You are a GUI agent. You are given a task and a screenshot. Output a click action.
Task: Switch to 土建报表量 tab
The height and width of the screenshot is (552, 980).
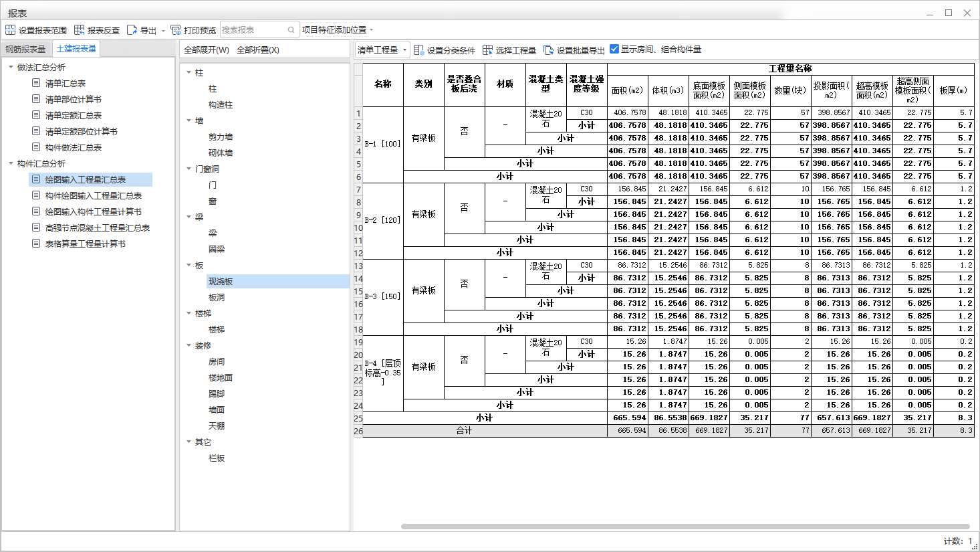point(76,48)
